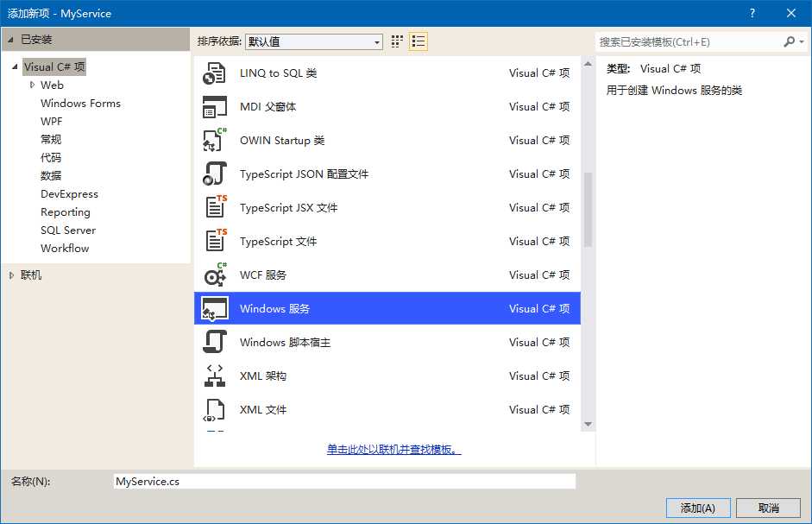Select Windows 脚本宿主 text
812x524 pixels.
click(x=285, y=343)
